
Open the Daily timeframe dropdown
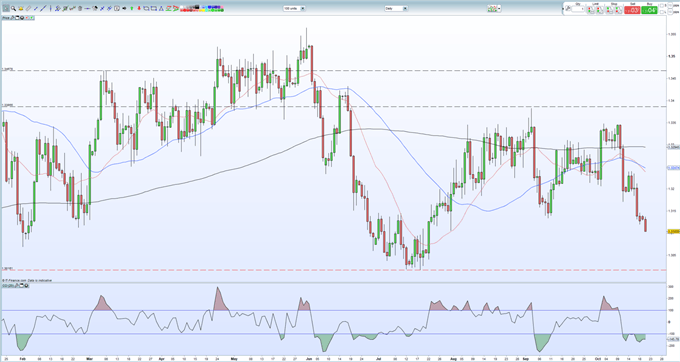point(396,8)
